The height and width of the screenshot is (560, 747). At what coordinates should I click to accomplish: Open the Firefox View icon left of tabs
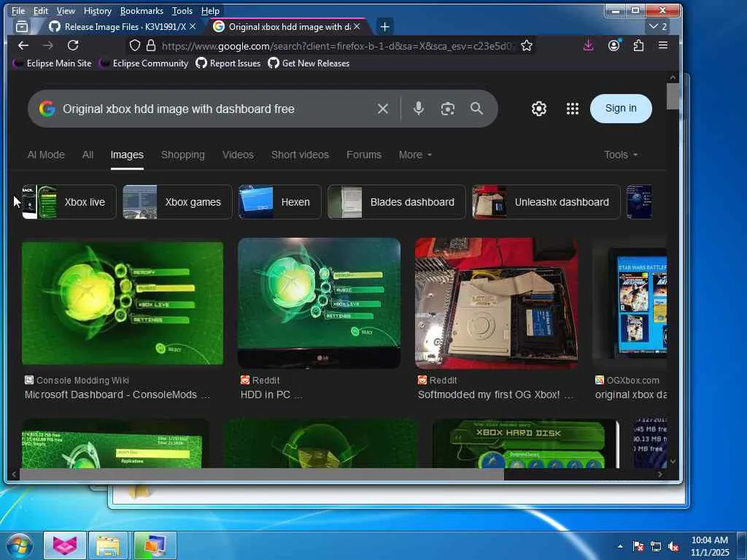(22, 27)
